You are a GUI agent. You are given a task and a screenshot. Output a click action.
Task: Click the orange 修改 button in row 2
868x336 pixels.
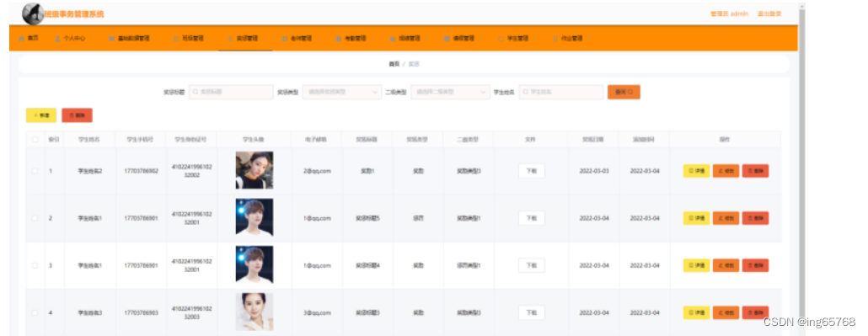pos(726,218)
